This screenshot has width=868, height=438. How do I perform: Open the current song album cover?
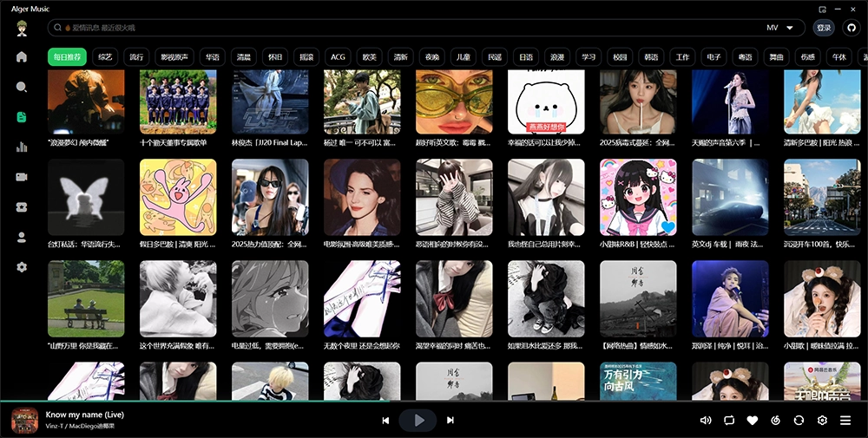point(25,421)
